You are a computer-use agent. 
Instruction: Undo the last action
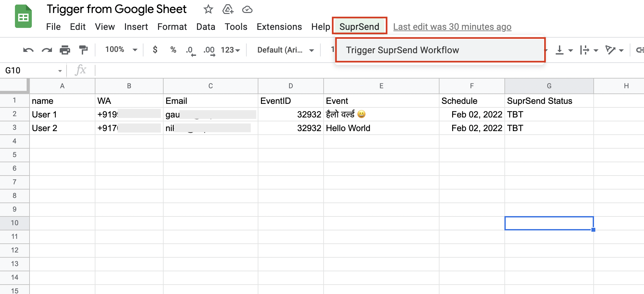[28, 50]
